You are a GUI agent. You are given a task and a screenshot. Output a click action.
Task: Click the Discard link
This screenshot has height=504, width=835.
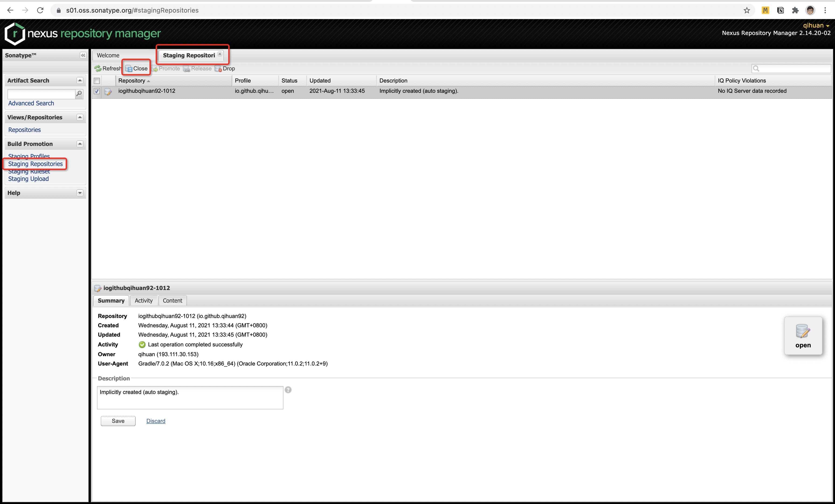pos(155,421)
